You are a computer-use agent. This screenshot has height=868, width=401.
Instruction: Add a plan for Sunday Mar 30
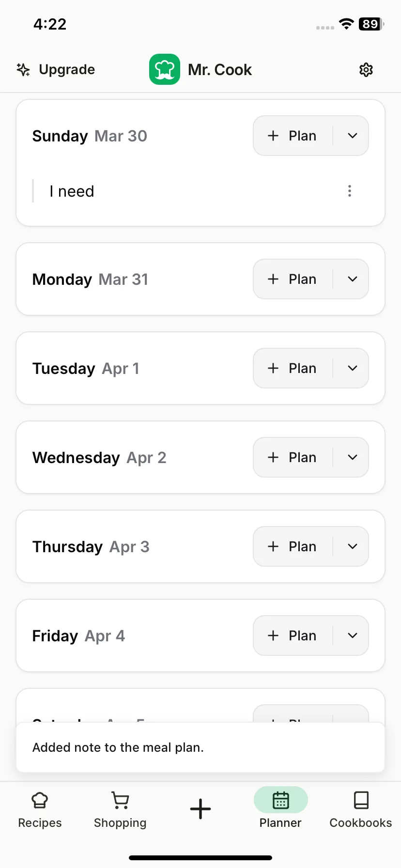(293, 136)
